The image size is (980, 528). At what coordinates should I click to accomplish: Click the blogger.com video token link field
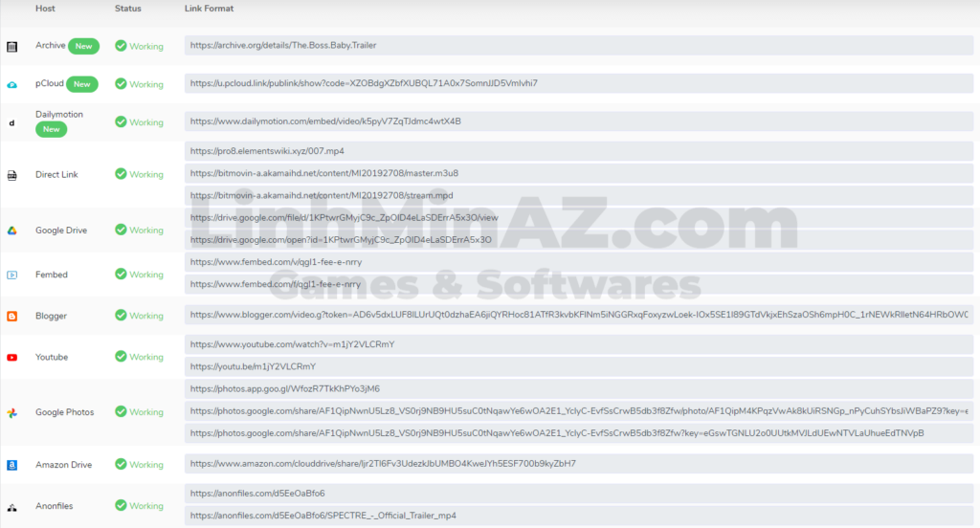pyautogui.click(x=579, y=315)
